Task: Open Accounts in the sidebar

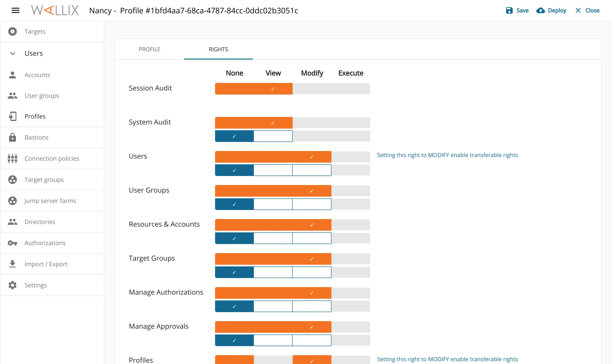Action: [52, 75]
